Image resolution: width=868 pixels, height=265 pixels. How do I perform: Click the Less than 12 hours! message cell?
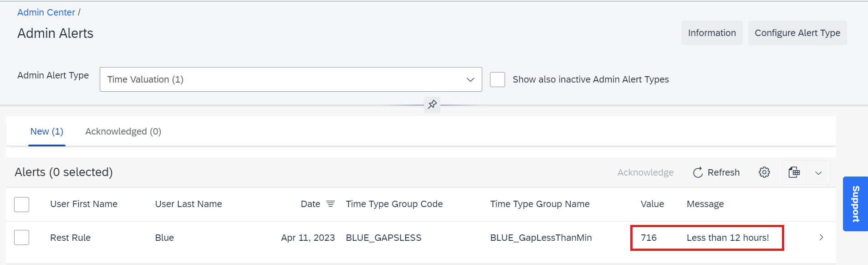(728, 238)
